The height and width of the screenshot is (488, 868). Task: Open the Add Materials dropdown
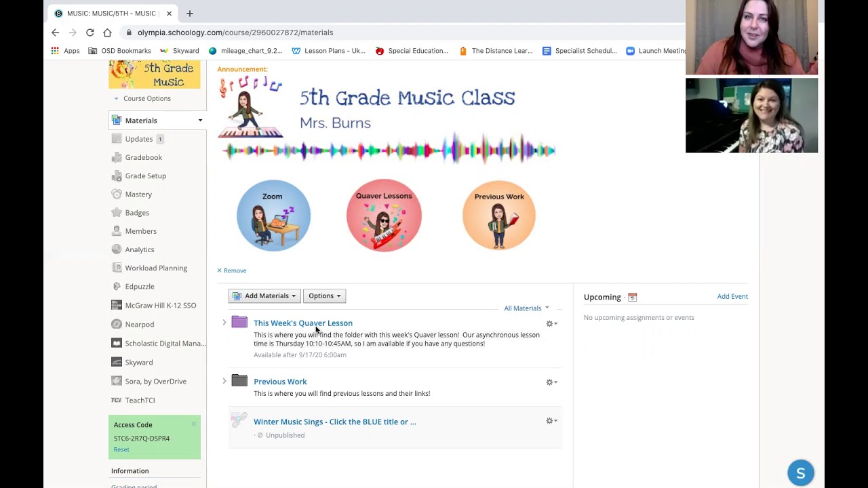click(x=264, y=296)
